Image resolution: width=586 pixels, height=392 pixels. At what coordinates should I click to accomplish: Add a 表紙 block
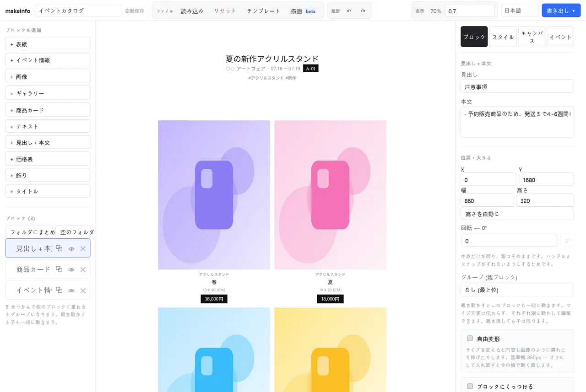(x=48, y=44)
